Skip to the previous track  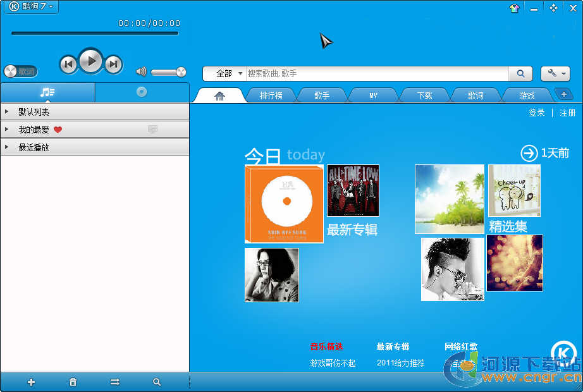click(68, 64)
